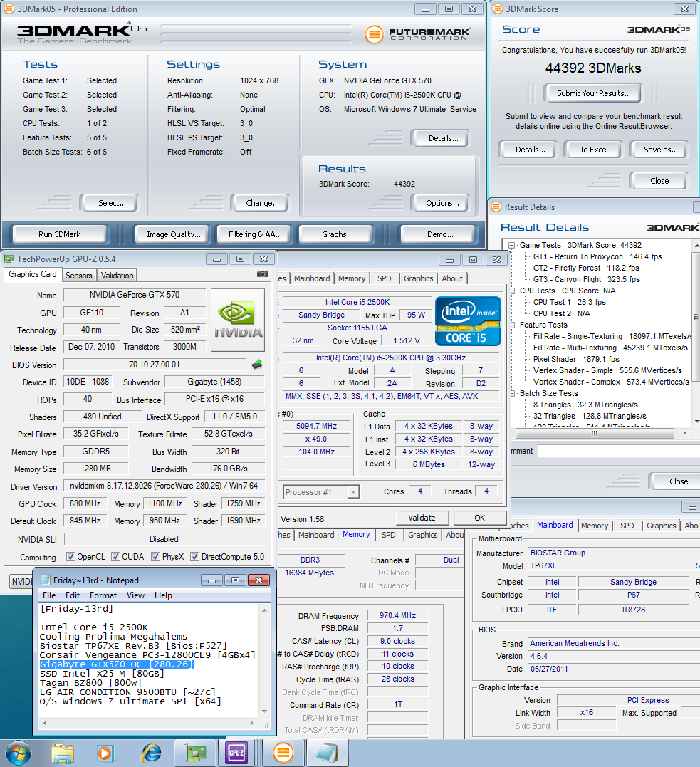This screenshot has width=700, height=767.
Task: Click the Comment input field
Action: [x=616, y=451]
